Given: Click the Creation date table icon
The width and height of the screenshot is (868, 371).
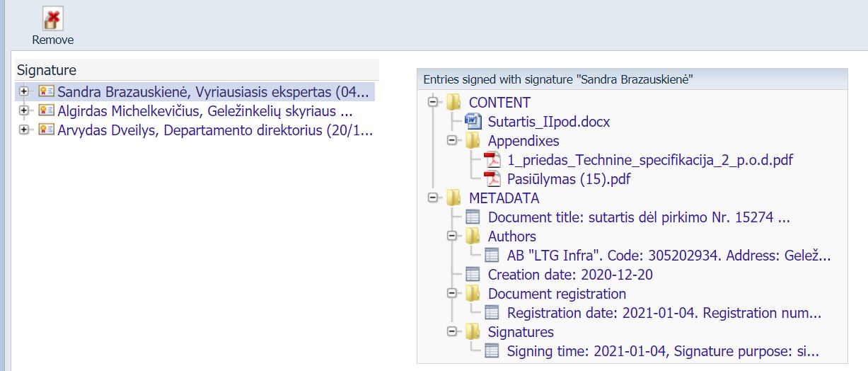Looking at the screenshot, I should pos(473,275).
